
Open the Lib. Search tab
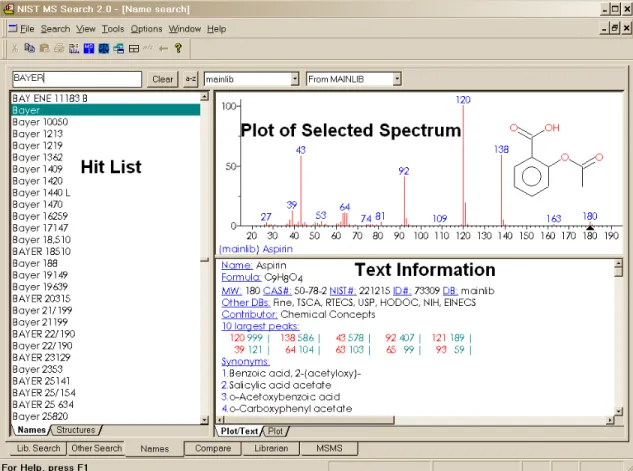[x=38, y=448]
